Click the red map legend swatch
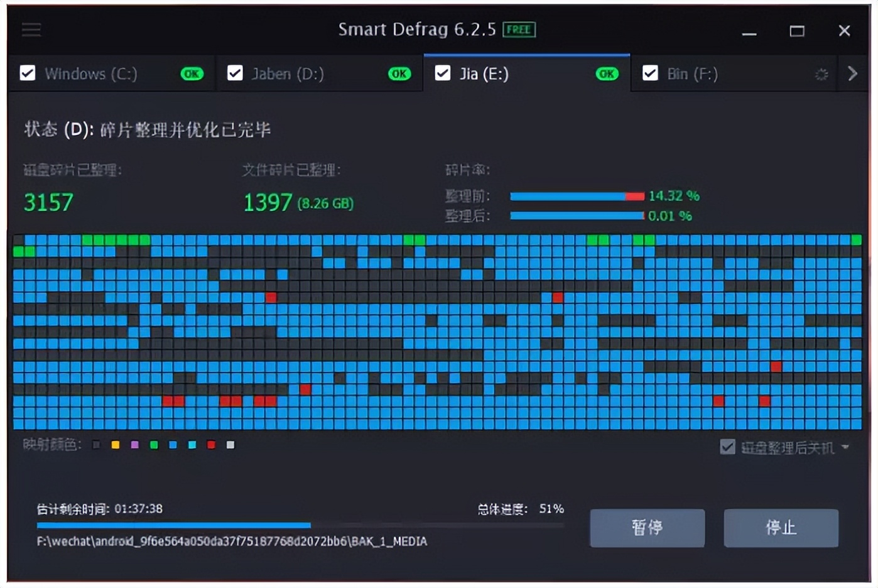The image size is (878, 588). coord(211,445)
